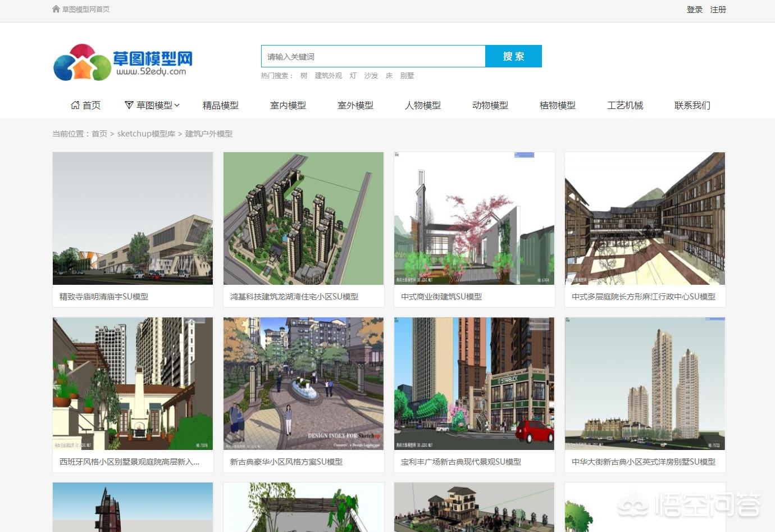Image resolution: width=775 pixels, height=532 pixels.
Task: Open thumbnail of 宝利丰广场新古典现代景观SU模型
Action: point(475,384)
